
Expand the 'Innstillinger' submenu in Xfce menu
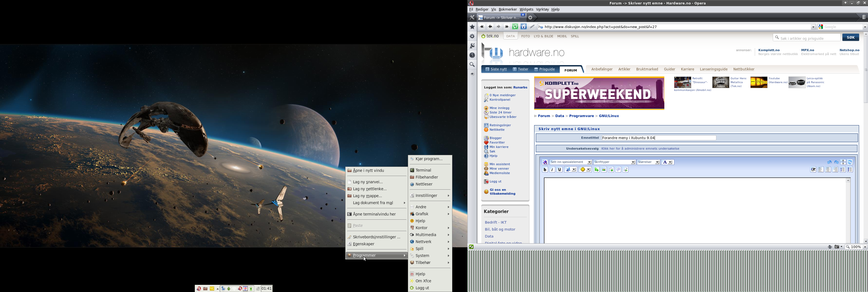tap(430, 196)
